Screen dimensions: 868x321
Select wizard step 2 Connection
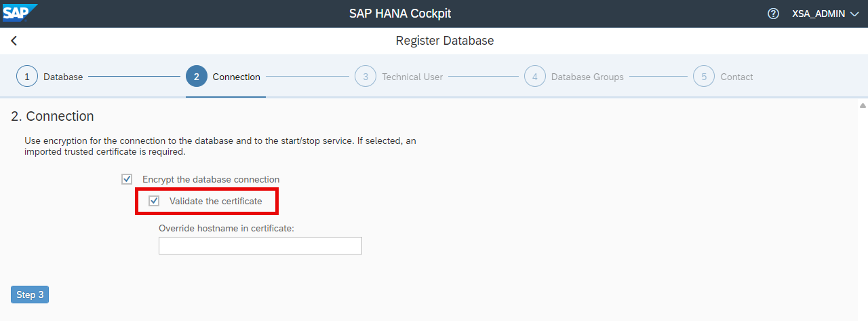click(x=223, y=77)
